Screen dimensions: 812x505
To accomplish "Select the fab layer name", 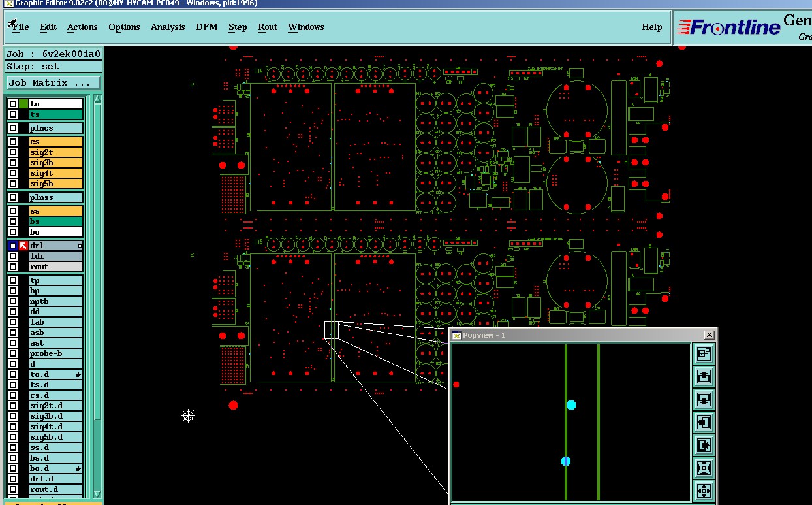I will tap(56, 322).
